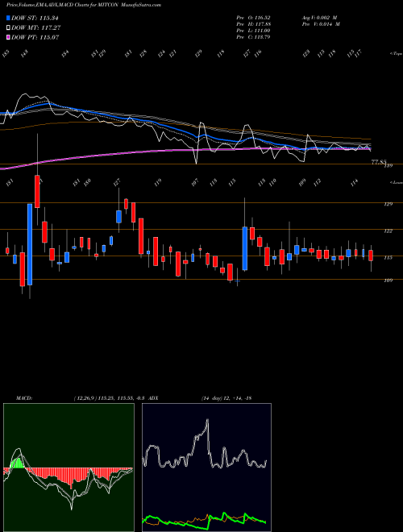This screenshot has width=403, height=532.
Task: Click the ADX '(14 day) 12, +14, -18' text
Action: click(226, 398)
